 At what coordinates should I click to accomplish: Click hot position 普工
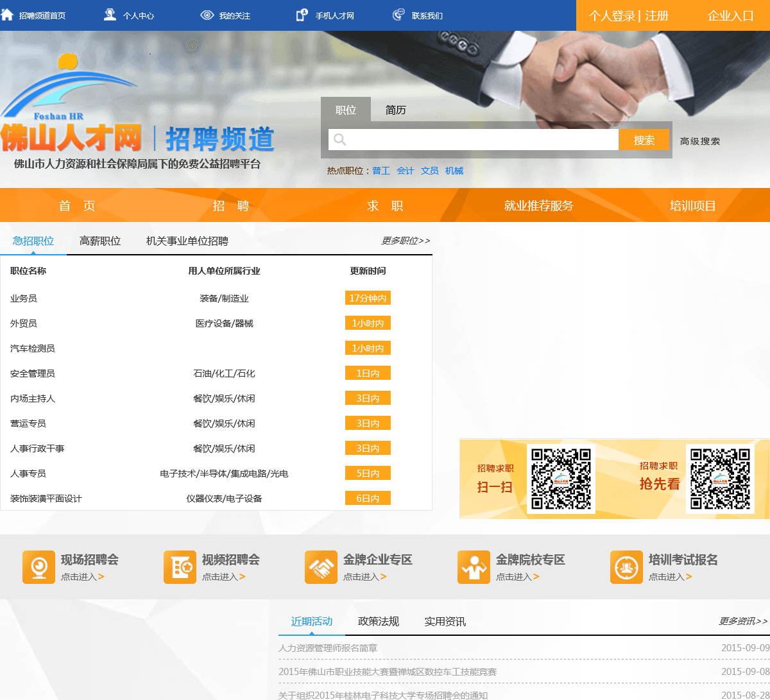[x=381, y=171]
